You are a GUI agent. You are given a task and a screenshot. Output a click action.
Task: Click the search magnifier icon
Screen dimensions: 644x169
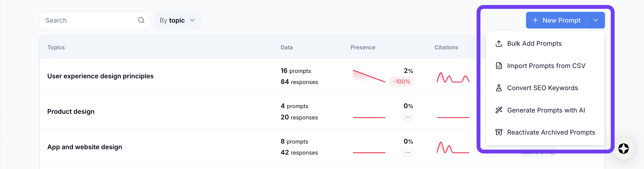pyautogui.click(x=141, y=20)
